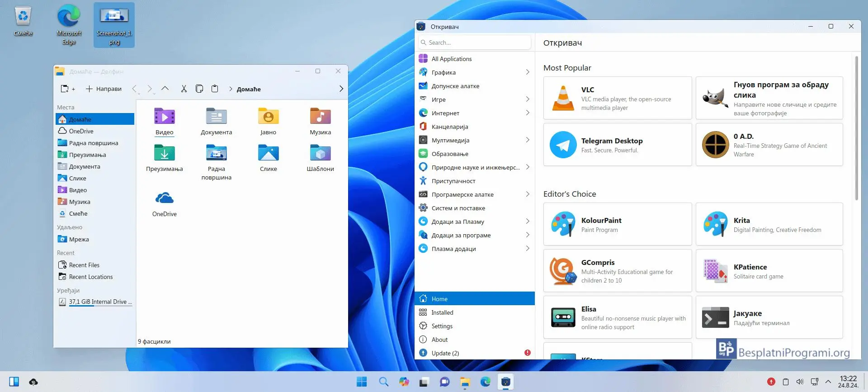Open the Документа folder in Dolphin main view
The height and width of the screenshot is (392, 868).
click(217, 117)
